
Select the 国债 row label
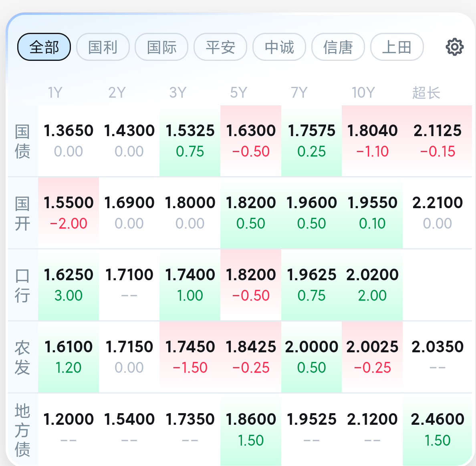click(x=22, y=141)
